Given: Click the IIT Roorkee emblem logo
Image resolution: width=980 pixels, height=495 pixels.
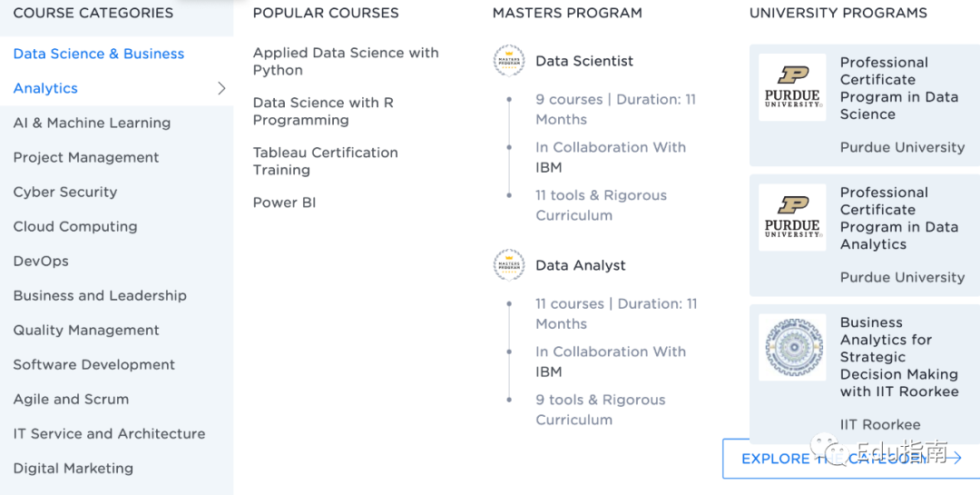Looking at the screenshot, I should (792, 348).
